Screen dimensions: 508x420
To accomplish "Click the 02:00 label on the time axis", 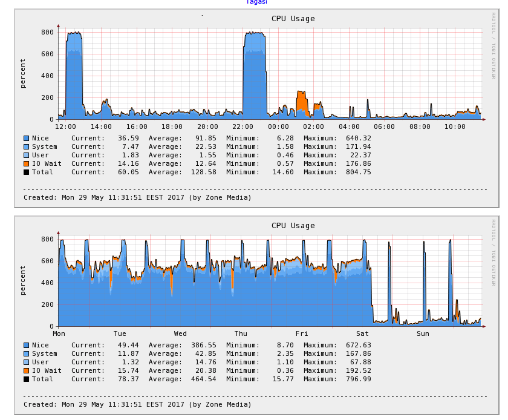I will pos(314,127).
